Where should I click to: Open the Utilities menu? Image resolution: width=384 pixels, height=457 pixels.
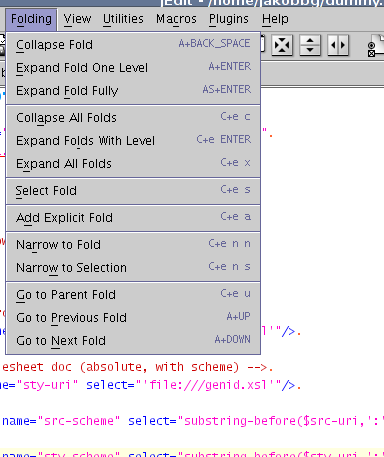pyautogui.click(x=123, y=19)
